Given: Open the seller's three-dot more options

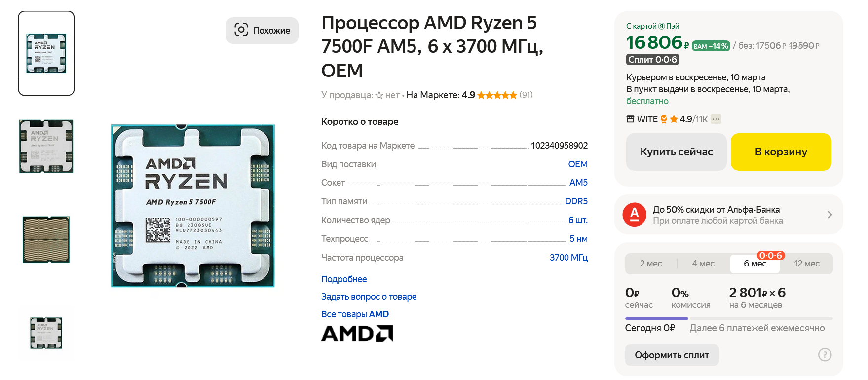Looking at the screenshot, I should coord(716,119).
